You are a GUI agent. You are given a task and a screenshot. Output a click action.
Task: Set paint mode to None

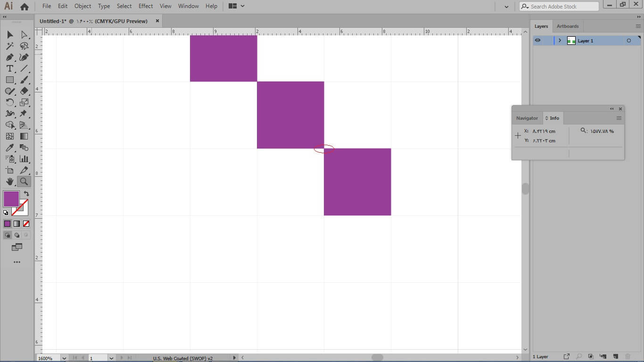point(26,224)
